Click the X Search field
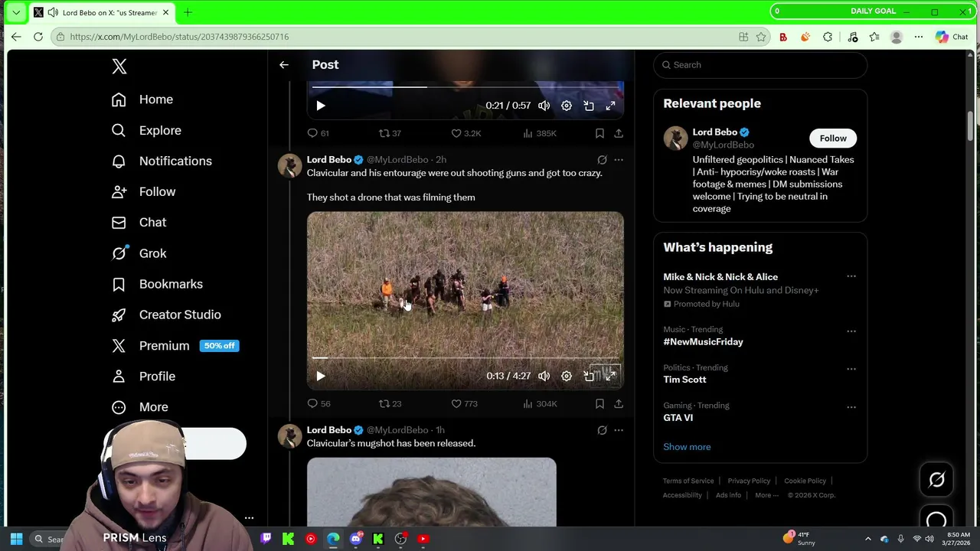The image size is (980, 551). [760, 65]
